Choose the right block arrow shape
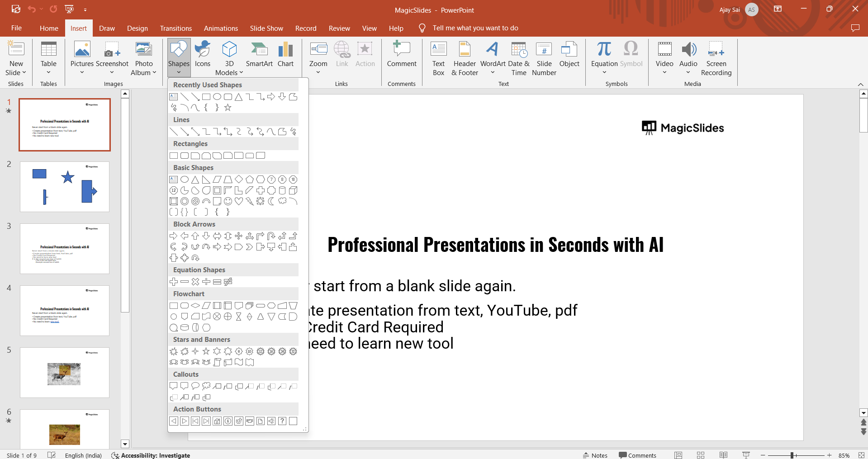This screenshot has height=459, width=868. [x=174, y=236]
